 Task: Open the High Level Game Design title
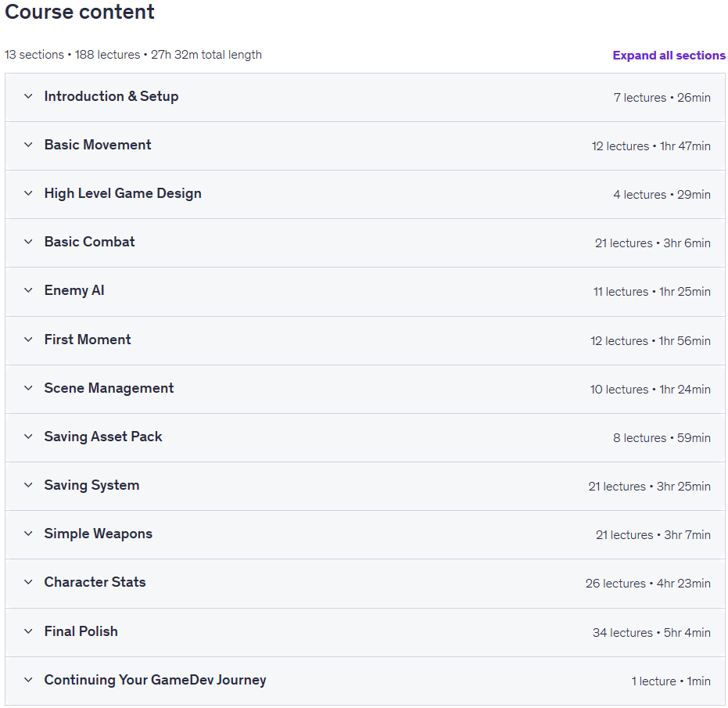pyautogui.click(x=123, y=193)
